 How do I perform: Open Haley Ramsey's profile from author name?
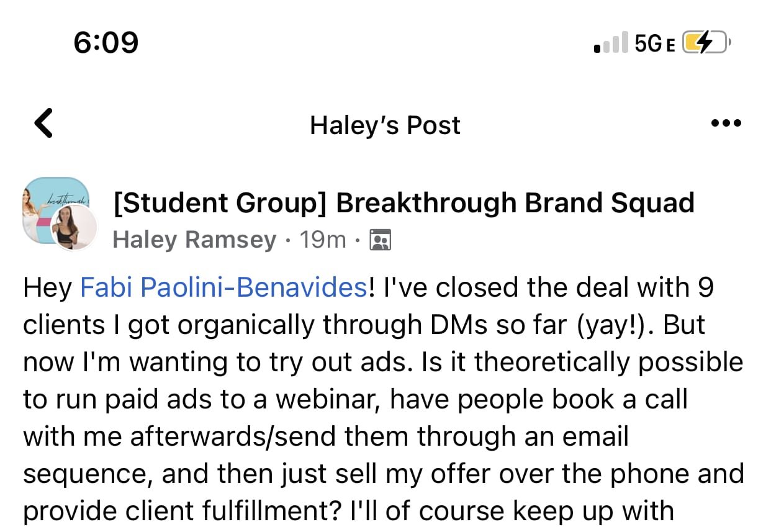click(194, 240)
